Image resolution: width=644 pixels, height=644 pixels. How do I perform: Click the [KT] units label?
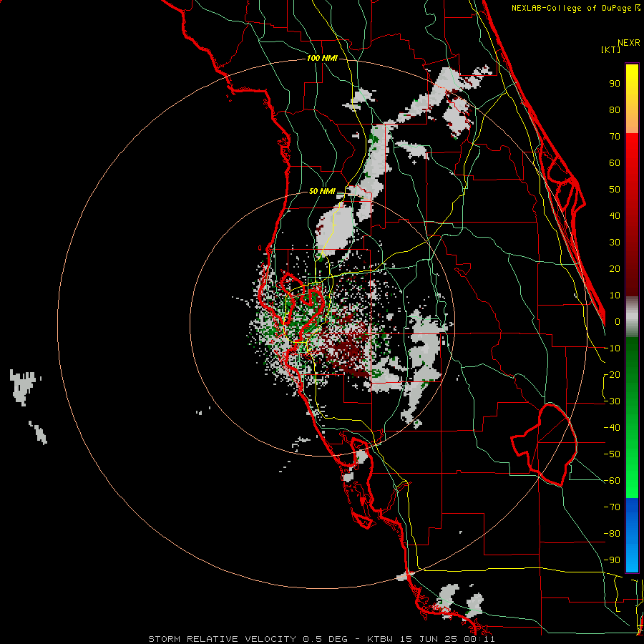(610, 49)
